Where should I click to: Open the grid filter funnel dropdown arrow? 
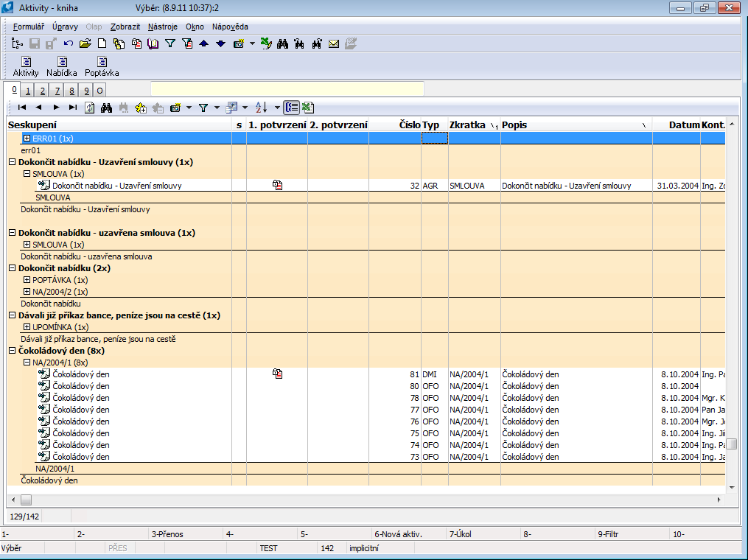(217, 108)
